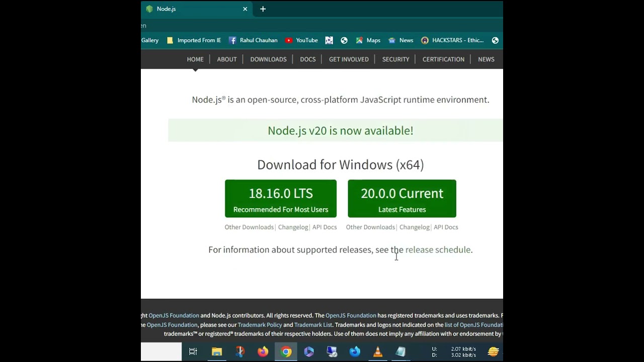Open the notepad-style taskbar icon
The width and height of the screenshot is (644, 362).
[400, 352]
